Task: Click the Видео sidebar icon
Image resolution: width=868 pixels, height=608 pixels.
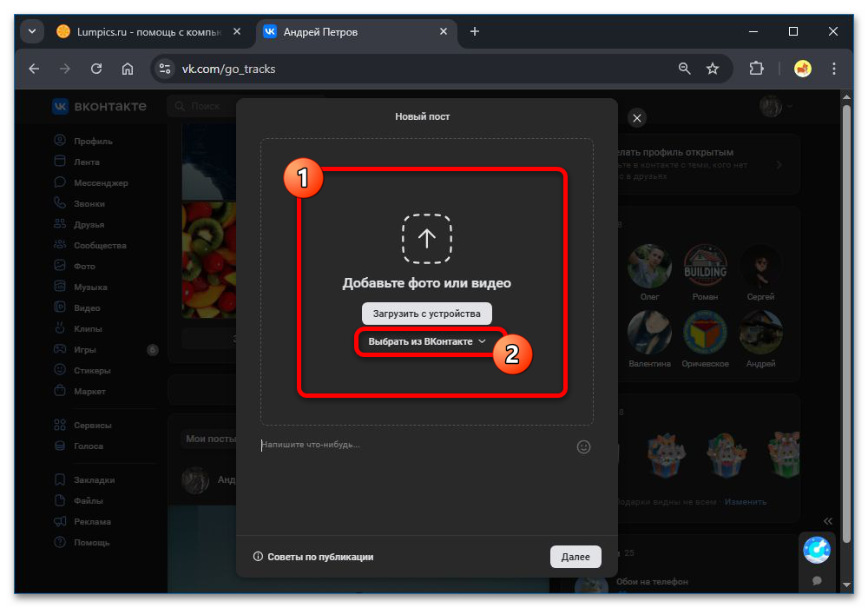Action: [x=60, y=307]
